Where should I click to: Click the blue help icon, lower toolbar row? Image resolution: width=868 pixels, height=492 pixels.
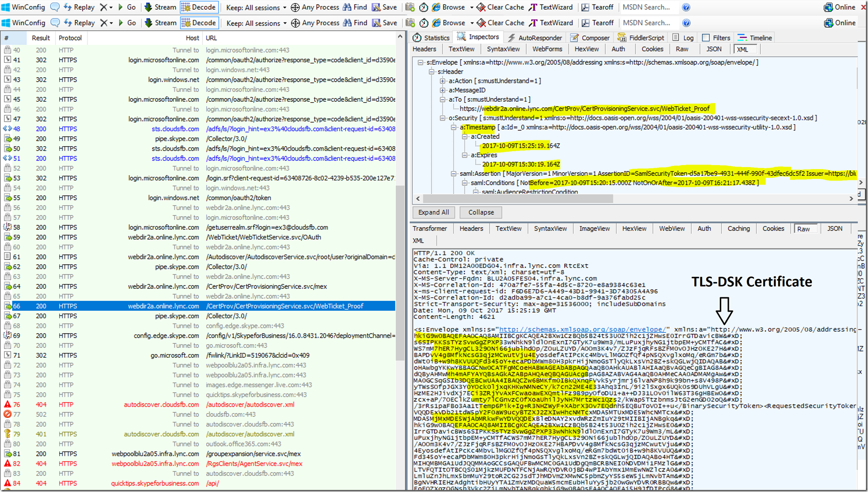click(686, 23)
